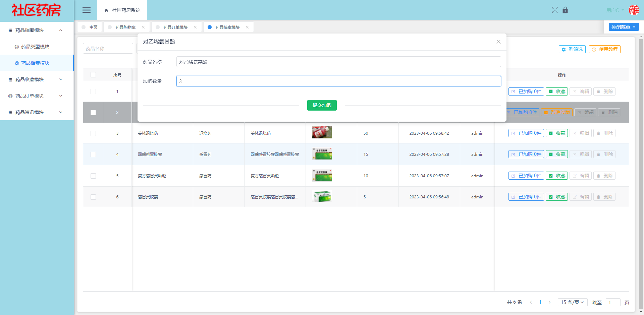Viewport: 644px width, 315px height.
Task: Check the checkbox for 四季感冒胶囊
Action: click(93, 154)
